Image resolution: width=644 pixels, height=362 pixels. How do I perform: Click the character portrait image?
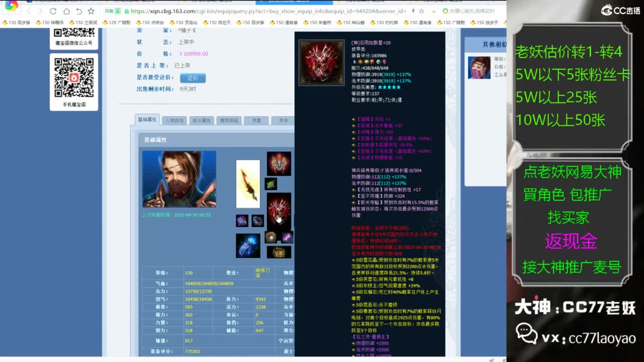click(x=179, y=179)
